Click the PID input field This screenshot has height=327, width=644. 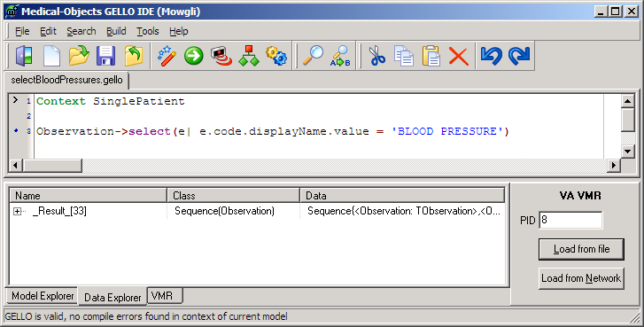click(570, 220)
